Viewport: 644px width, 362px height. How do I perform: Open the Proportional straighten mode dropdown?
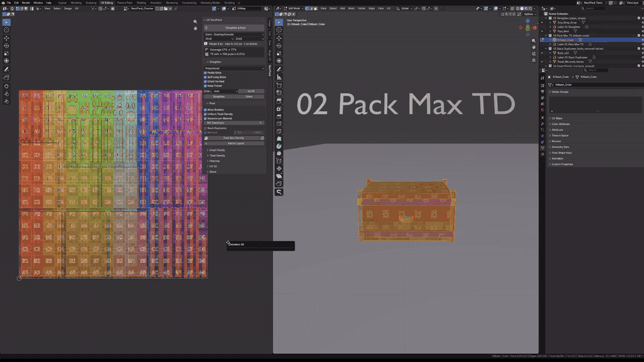click(x=234, y=68)
